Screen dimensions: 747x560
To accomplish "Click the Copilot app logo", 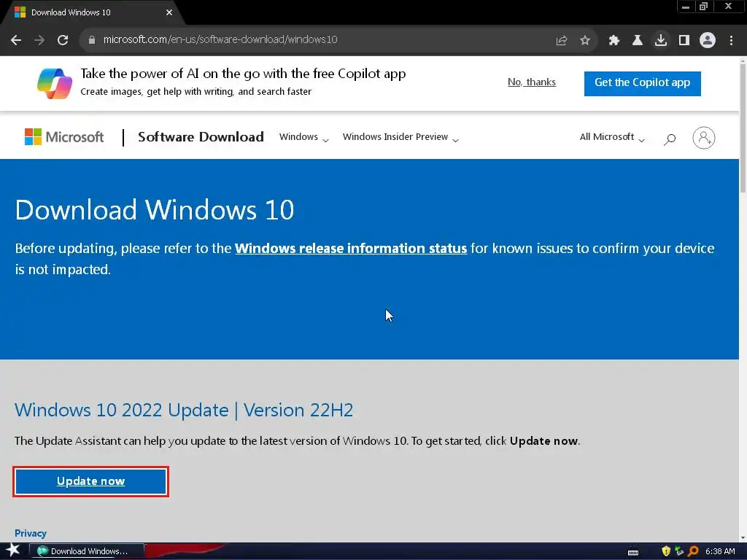I will click(x=55, y=83).
